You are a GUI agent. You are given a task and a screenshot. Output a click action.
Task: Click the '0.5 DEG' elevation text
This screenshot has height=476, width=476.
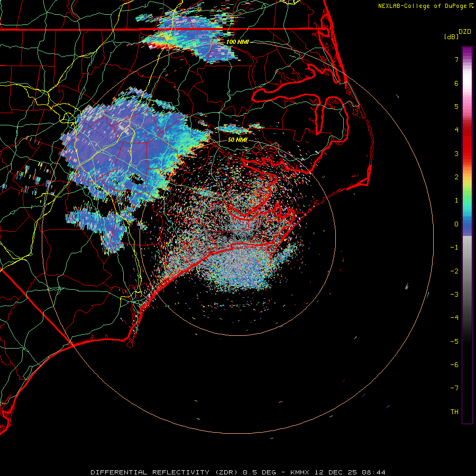[259, 472]
